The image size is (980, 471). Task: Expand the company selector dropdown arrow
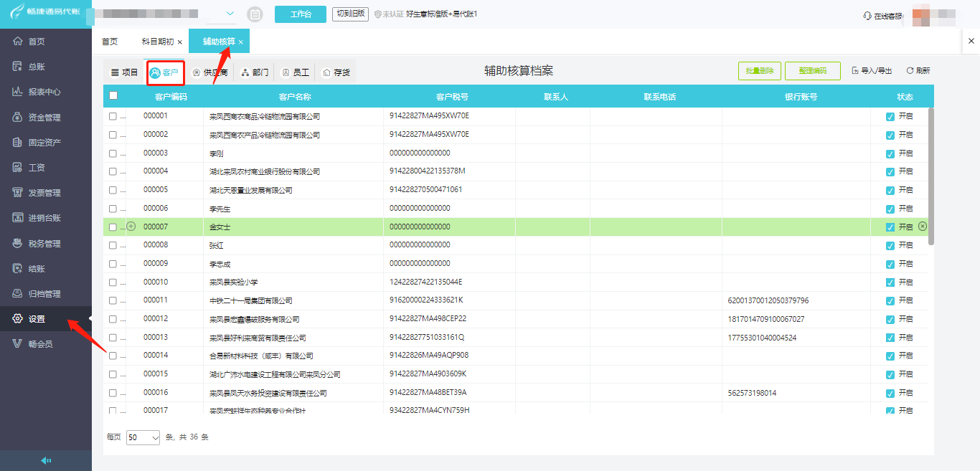(230, 14)
